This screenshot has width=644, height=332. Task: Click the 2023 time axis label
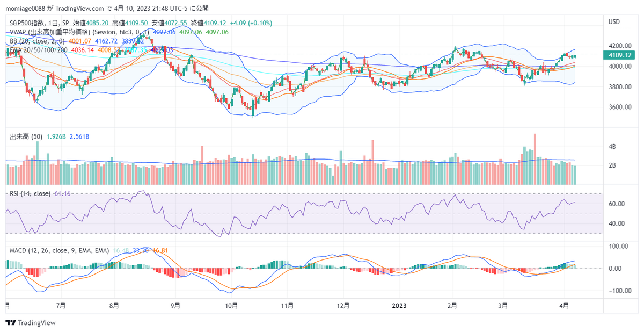pyautogui.click(x=398, y=306)
